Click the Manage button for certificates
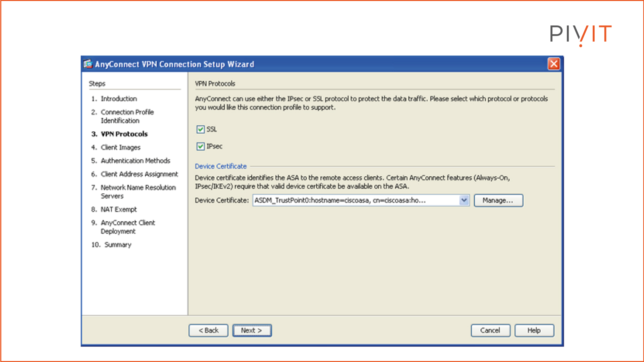Image resolution: width=644 pixels, height=362 pixels. pos(498,200)
